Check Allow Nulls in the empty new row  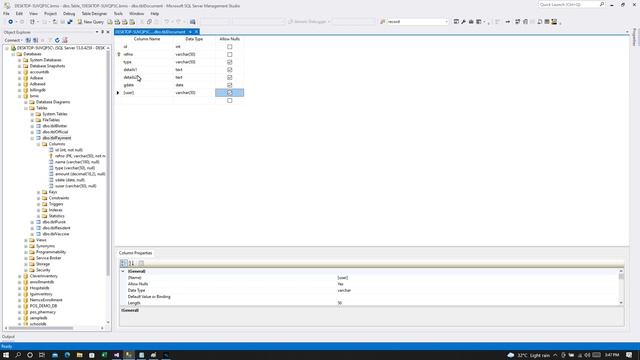click(229, 100)
